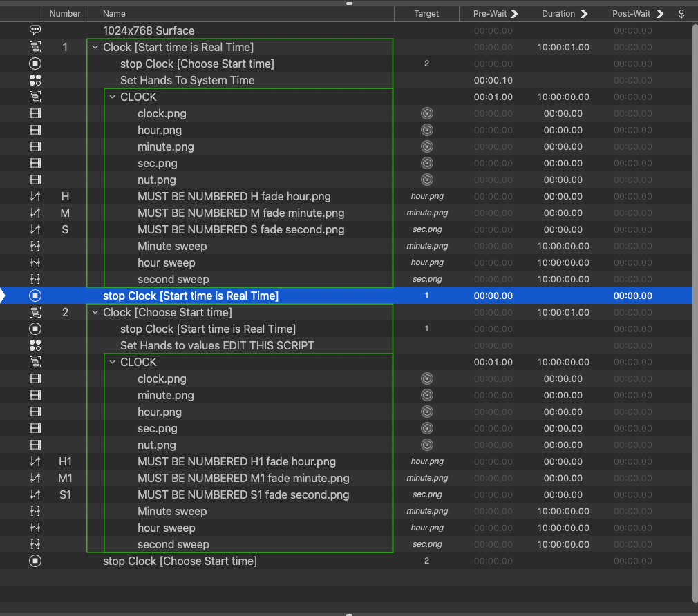The image size is (698, 616).
Task: Click the continue mode icon in the column header
Action: point(681,14)
